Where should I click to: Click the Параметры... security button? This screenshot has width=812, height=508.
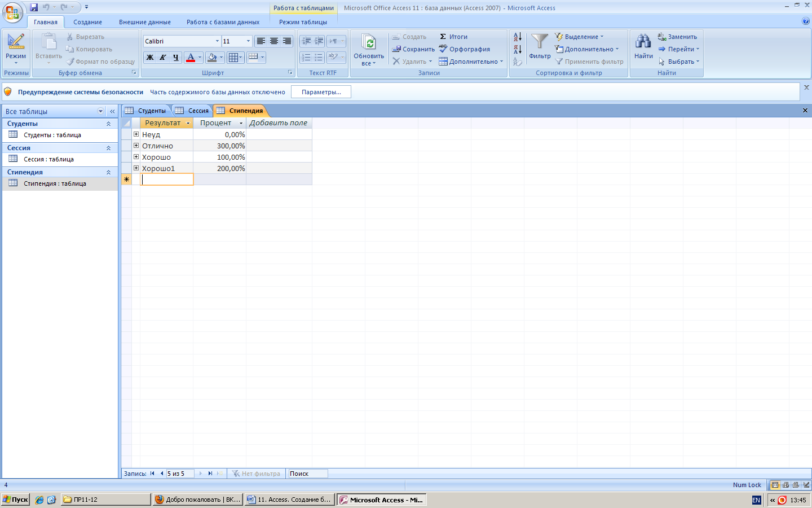pos(321,92)
